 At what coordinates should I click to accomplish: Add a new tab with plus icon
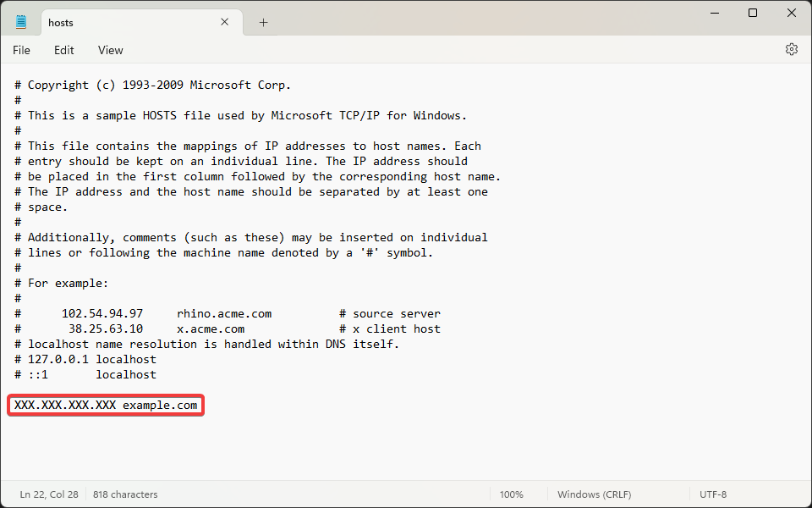click(x=263, y=23)
